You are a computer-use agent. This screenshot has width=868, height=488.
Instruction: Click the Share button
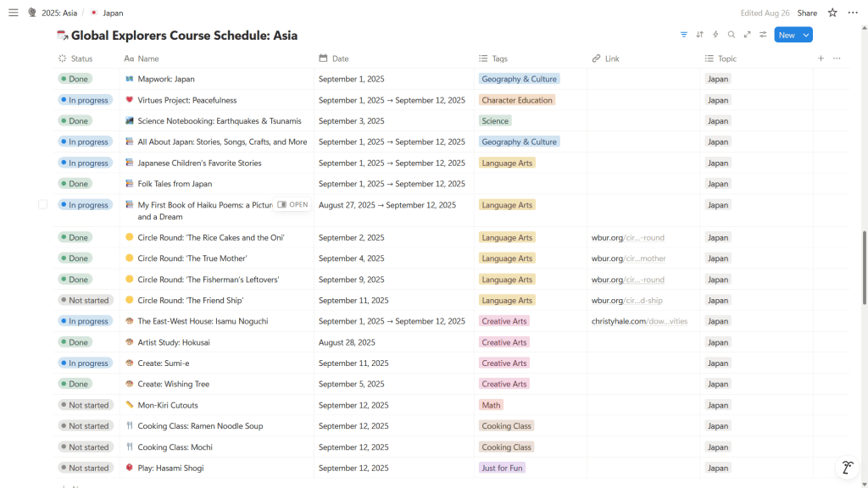point(807,13)
